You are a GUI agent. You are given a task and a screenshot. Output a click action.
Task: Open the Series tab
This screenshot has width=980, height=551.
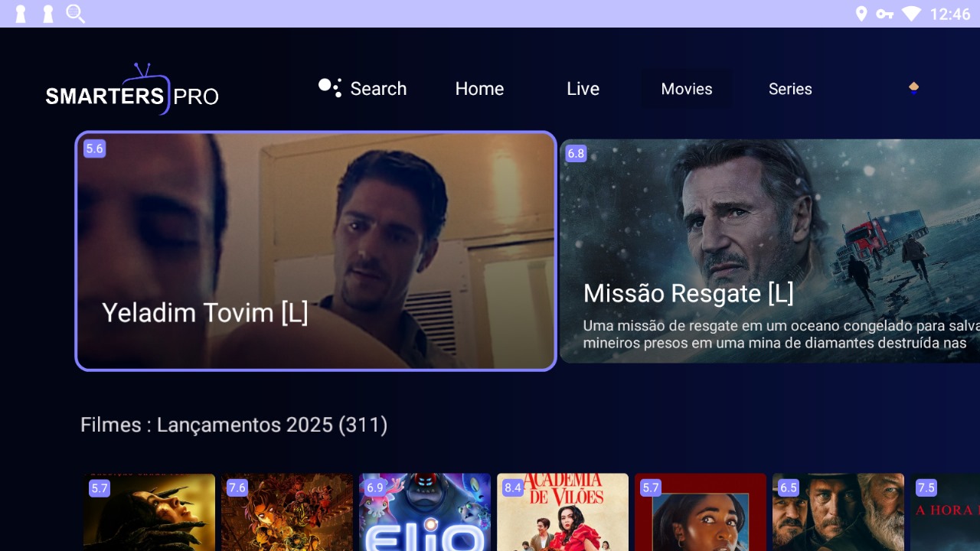(x=790, y=89)
